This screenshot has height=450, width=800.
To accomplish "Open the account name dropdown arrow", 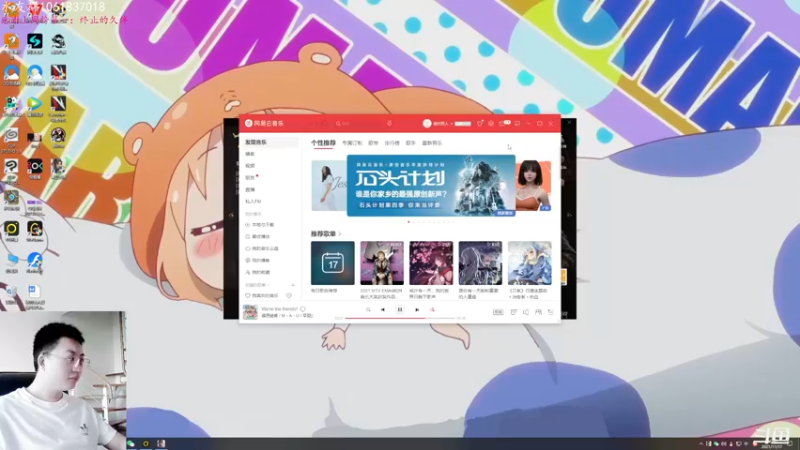I will click(452, 123).
